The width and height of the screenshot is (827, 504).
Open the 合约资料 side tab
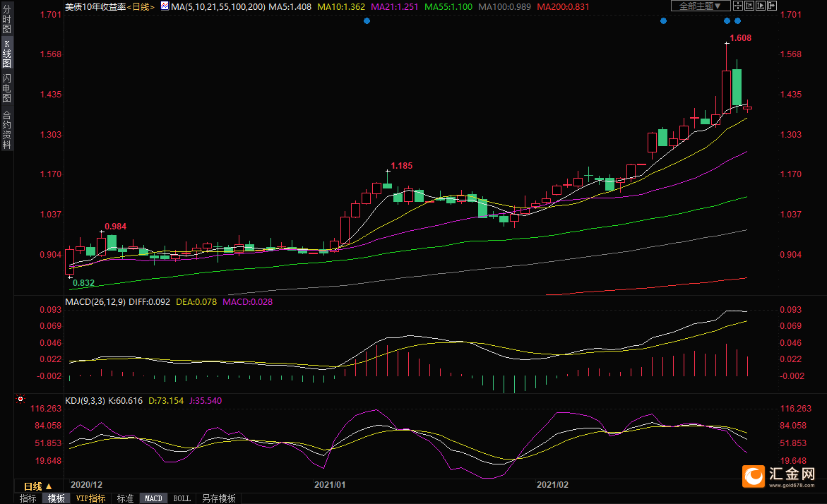click(6, 130)
